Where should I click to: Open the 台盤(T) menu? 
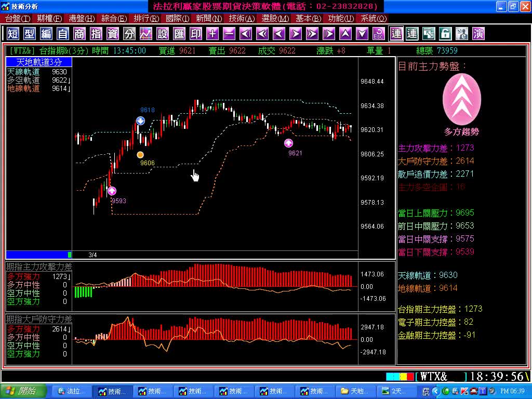[18, 18]
